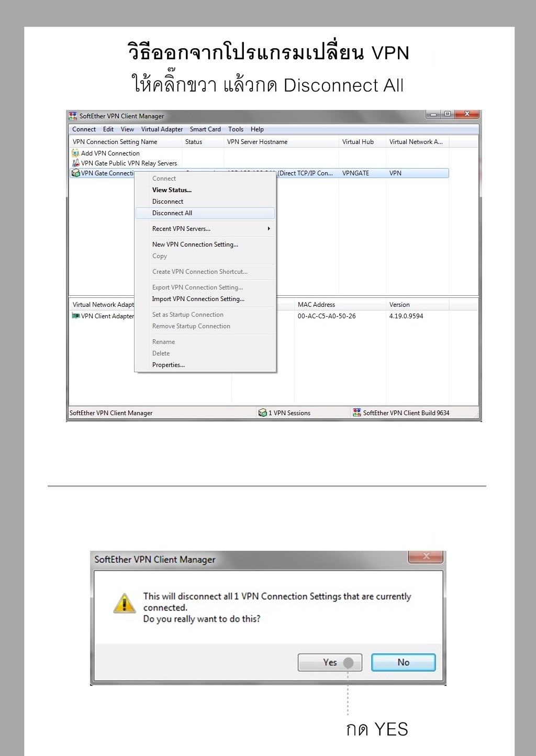This screenshot has width=536, height=756.
Task: Open the Edit menu
Action: [108, 129]
